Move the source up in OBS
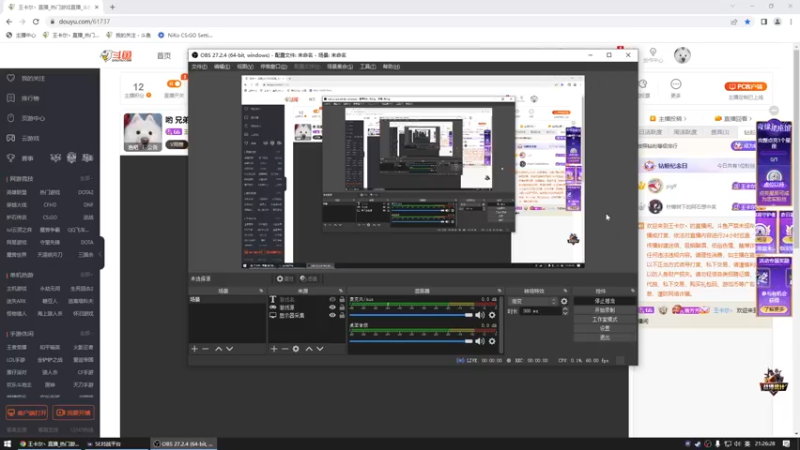The width and height of the screenshot is (800, 450). click(x=309, y=349)
